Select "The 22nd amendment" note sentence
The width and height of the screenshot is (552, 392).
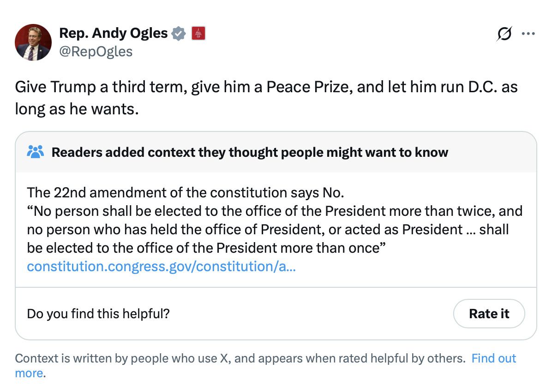(186, 192)
